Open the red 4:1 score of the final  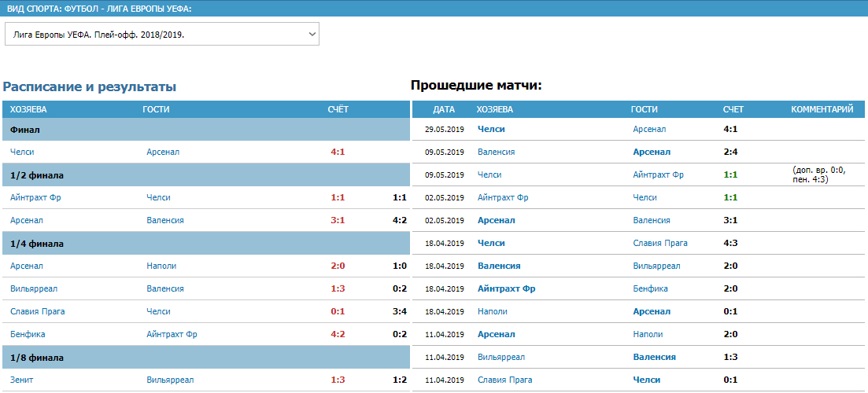pyautogui.click(x=338, y=152)
